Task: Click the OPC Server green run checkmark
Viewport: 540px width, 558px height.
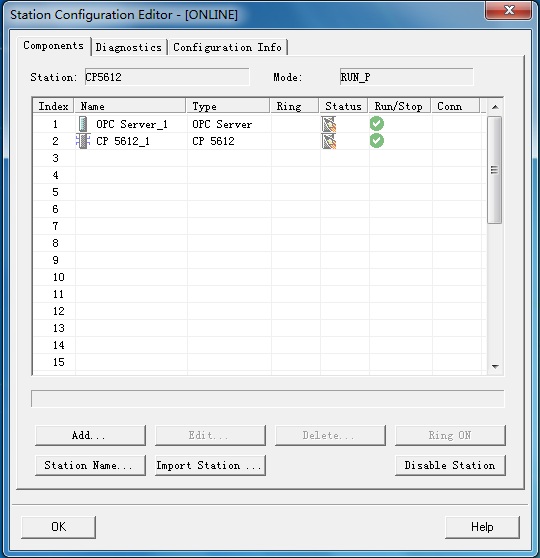Action: [x=377, y=123]
